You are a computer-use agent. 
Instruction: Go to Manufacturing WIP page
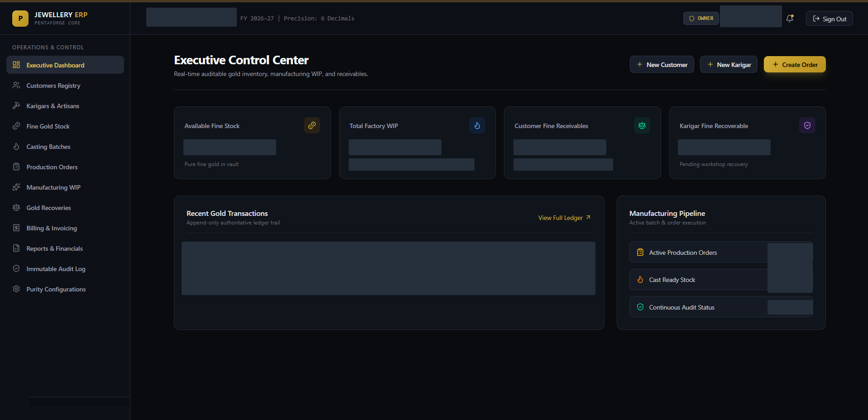tap(65, 187)
